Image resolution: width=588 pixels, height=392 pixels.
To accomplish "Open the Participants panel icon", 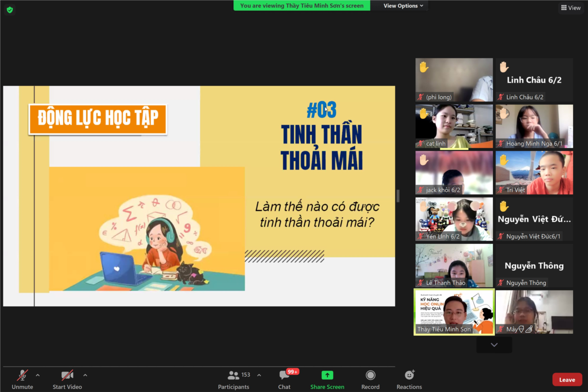I will pyautogui.click(x=233, y=375).
